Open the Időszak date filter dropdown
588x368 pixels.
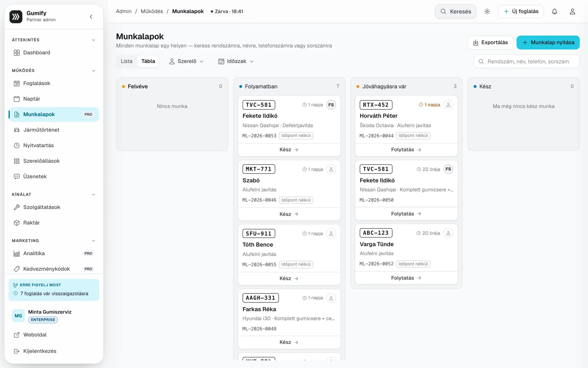click(236, 61)
